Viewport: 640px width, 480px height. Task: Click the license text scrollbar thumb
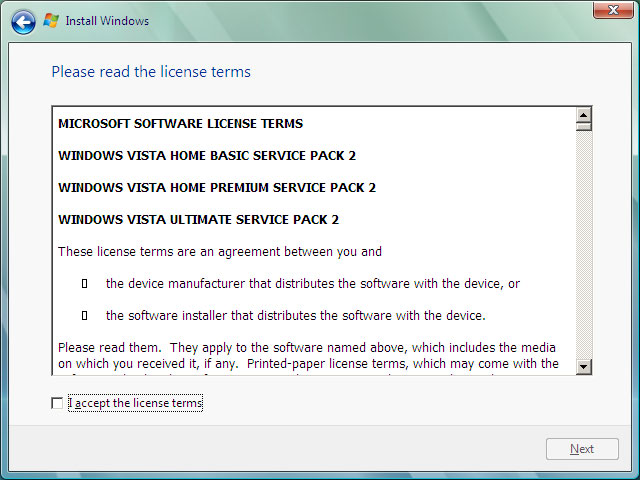[584, 127]
